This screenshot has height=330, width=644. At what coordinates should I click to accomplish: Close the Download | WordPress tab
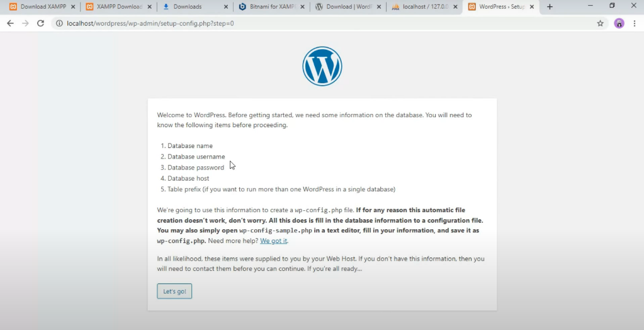[378, 6]
